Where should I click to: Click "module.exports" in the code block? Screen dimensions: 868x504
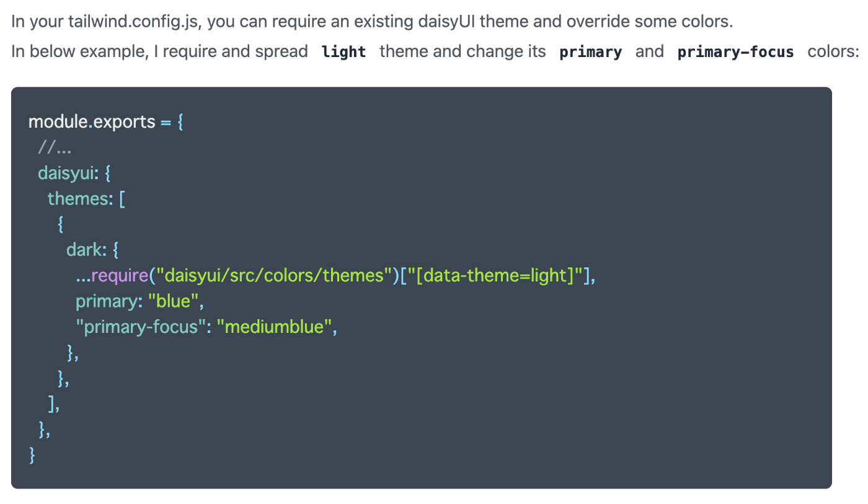tap(92, 122)
